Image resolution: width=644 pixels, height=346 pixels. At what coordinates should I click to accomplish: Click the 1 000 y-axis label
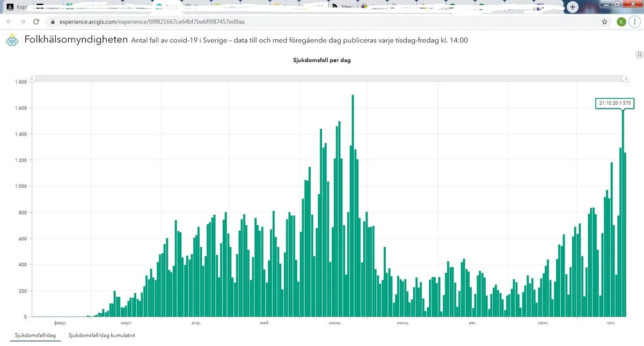click(20, 186)
